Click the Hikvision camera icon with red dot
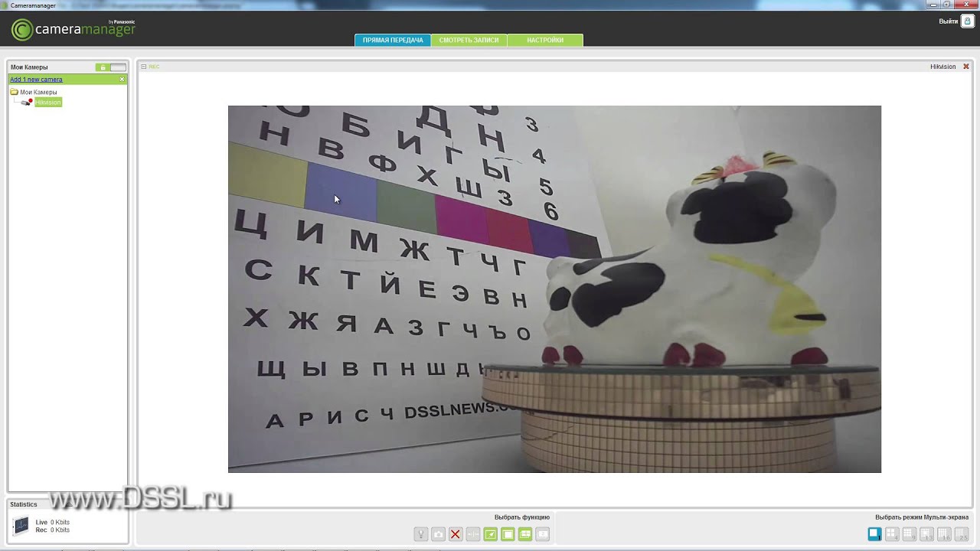The height and width of the screenshot is (551, 980). [27, 102]
